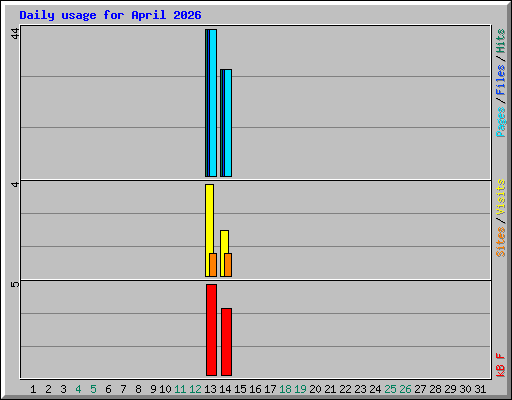Viewport: 512px width, 400px height.
Task: Click the '44' axis maximum value
Action: [15, 34]
